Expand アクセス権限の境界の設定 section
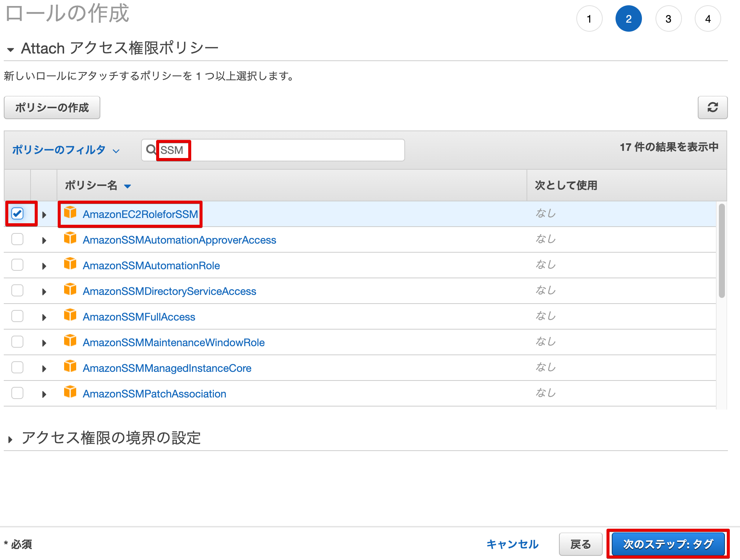 (x=11, y=439)
